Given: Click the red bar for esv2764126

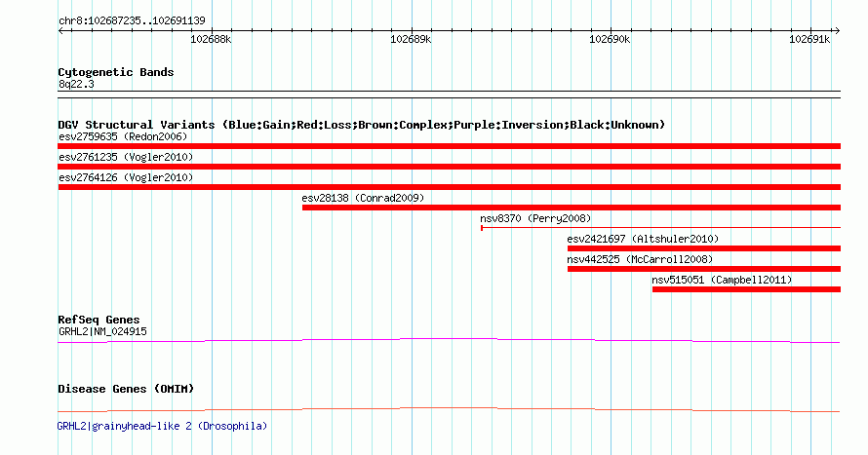Looking at the screenshot, I should point(449,187).
